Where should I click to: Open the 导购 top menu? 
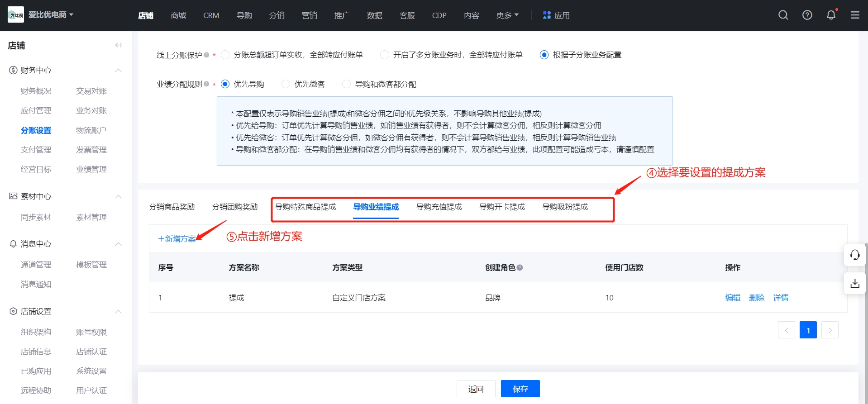[244, 15]
